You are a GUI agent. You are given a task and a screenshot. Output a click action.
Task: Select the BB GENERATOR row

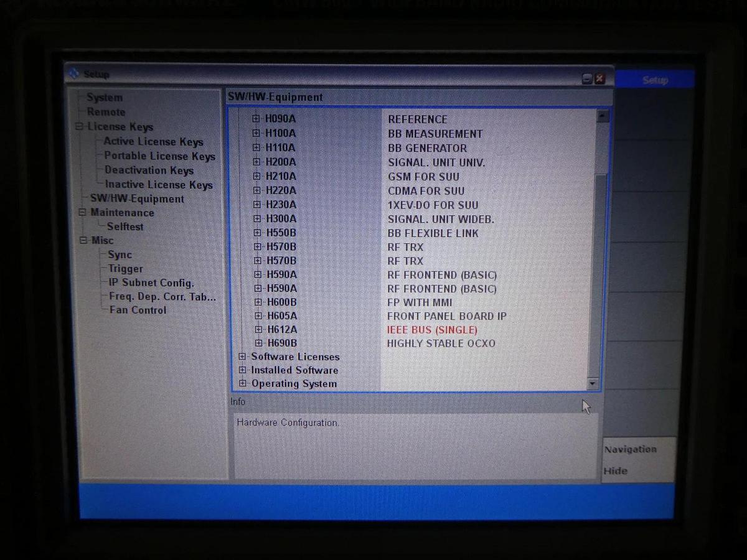click(x=427, y=148)
